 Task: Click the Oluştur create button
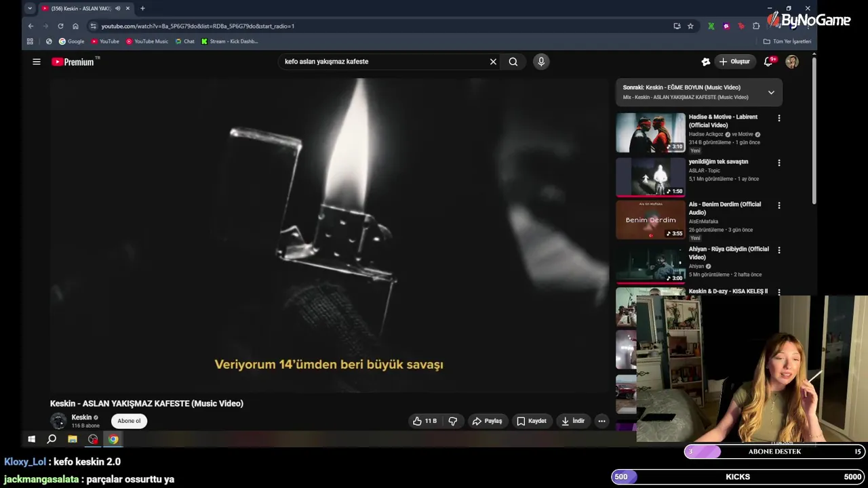pos(735,62)
